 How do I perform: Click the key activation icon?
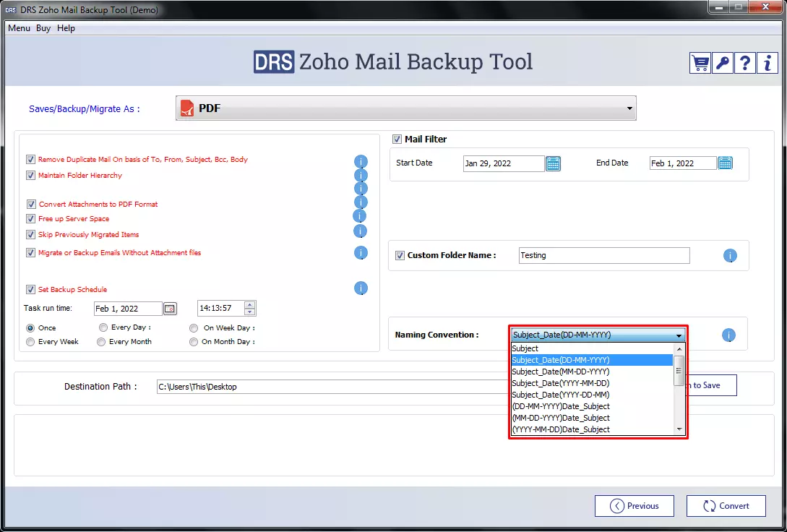point(722,63)
